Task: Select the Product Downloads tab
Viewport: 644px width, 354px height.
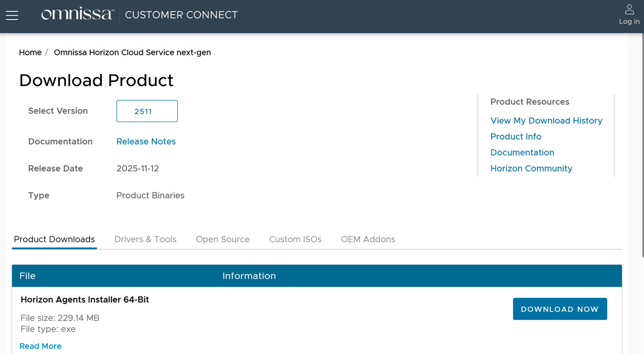Action: pyautogui.click(x=54, y=239)
